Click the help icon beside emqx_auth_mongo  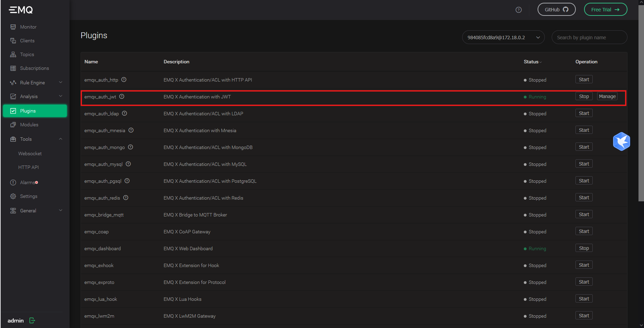[131, 147]
